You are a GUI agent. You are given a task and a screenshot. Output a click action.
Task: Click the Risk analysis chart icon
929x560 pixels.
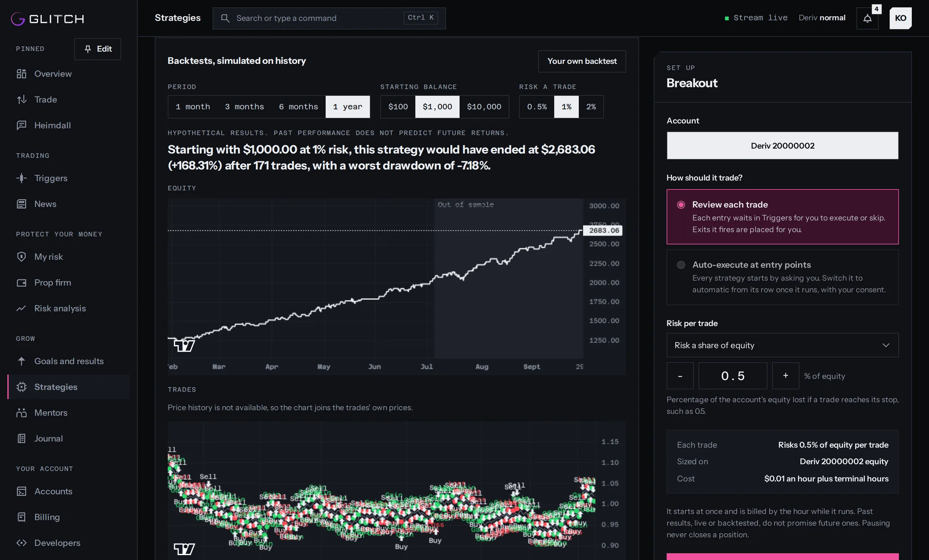[x=21, y=308]
